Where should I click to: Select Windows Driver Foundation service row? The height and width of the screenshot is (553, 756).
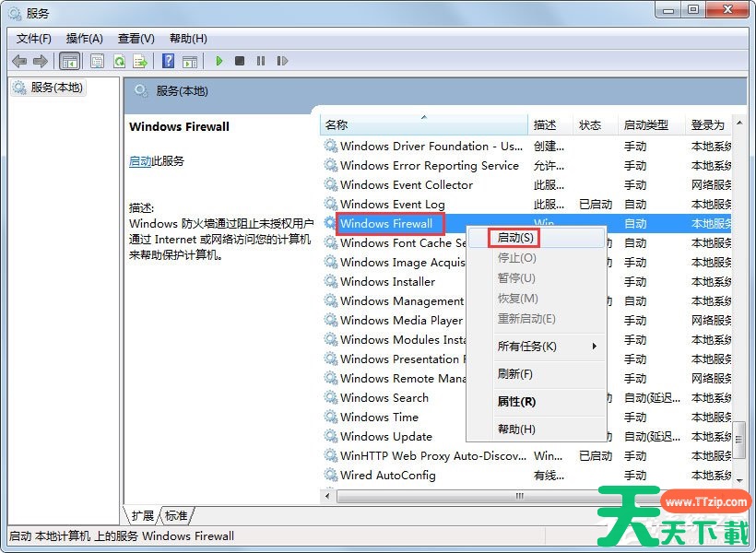click(x=527, y=147)
